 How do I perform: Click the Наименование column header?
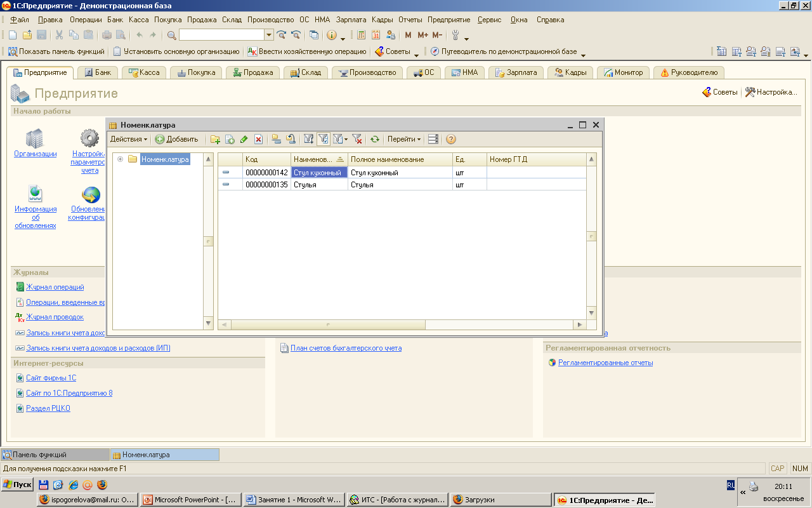point(320,159)
